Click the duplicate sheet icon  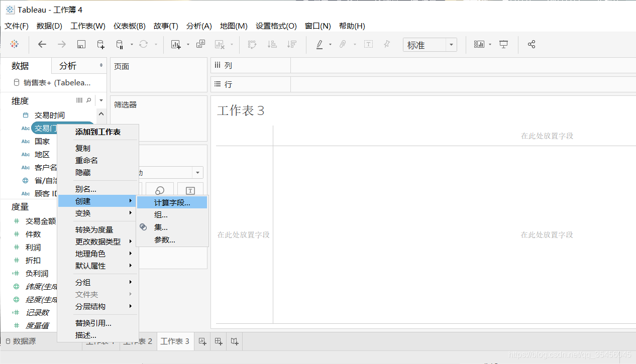(x=200, y=44)
